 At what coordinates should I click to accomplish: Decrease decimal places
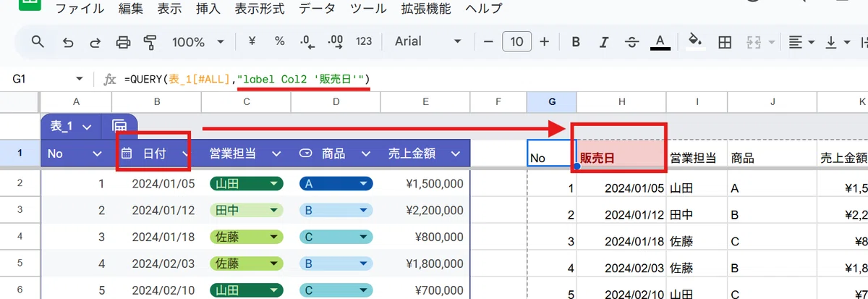click(307, 42)
